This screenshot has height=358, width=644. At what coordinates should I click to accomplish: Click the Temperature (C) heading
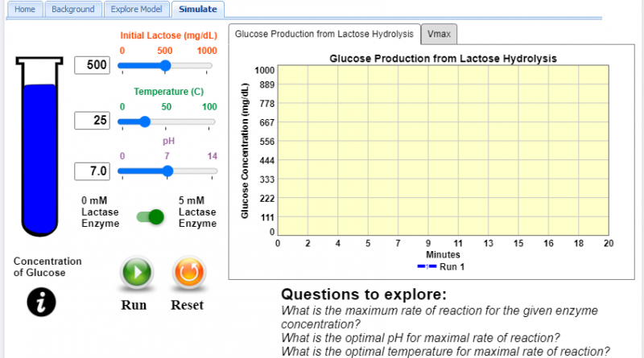click(x=168, y=92)
